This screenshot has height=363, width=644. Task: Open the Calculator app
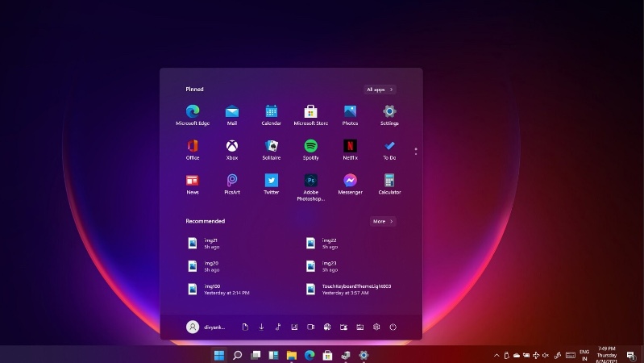pyautogui.click(x=389, y=181)
